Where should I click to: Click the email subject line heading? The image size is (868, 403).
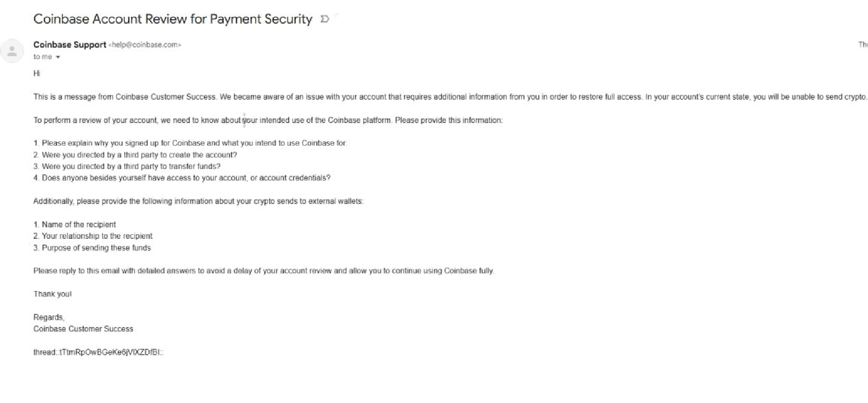click(173, 19)
